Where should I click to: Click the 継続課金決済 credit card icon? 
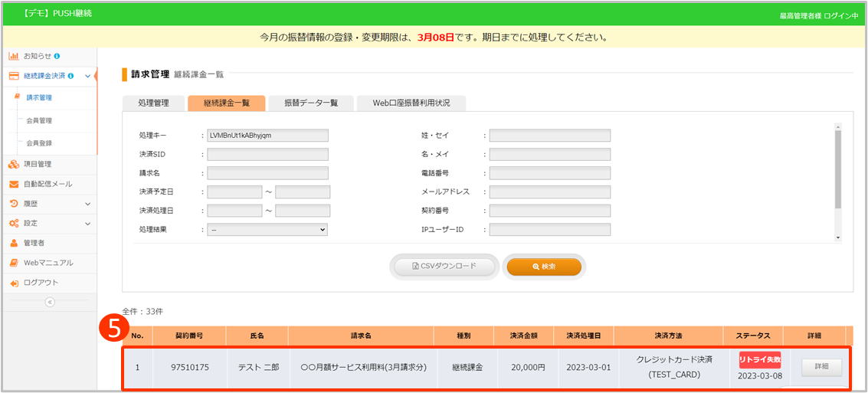(x=14, y=77)
